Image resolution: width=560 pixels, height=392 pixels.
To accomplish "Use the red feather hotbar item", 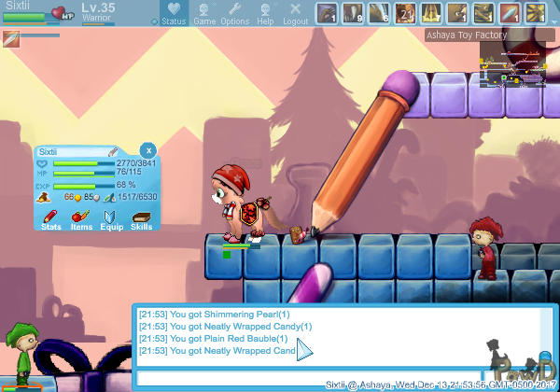I will pyautogui.click(x=510, y=13).
